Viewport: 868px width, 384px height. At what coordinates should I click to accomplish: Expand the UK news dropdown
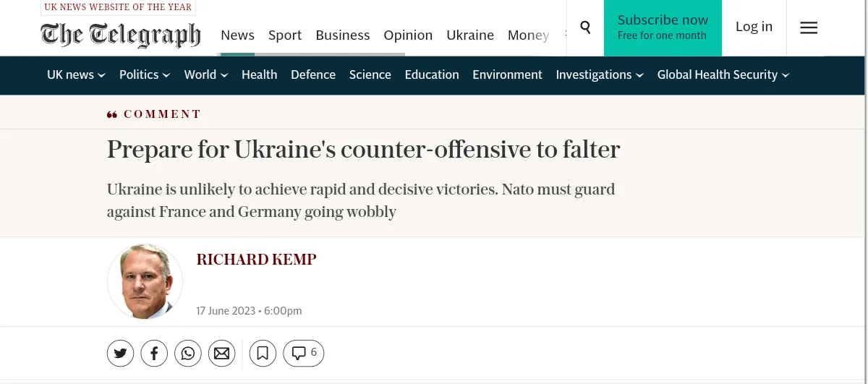pyautogui.click(x=76, y=74)
